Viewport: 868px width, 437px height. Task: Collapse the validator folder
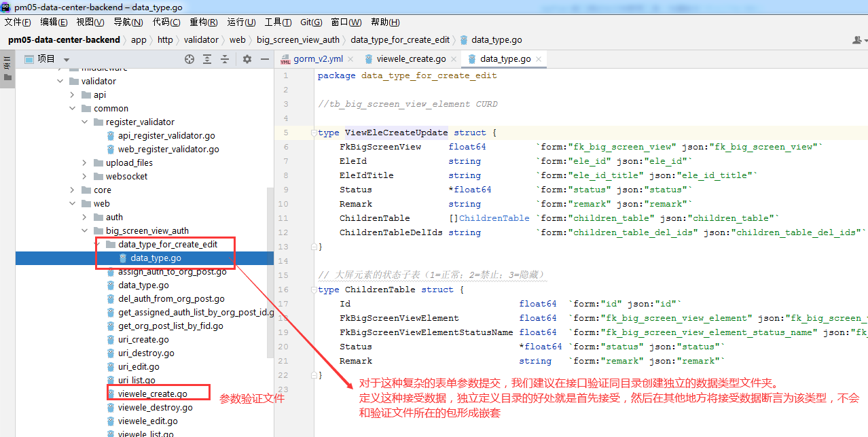[x=60, y=81]
